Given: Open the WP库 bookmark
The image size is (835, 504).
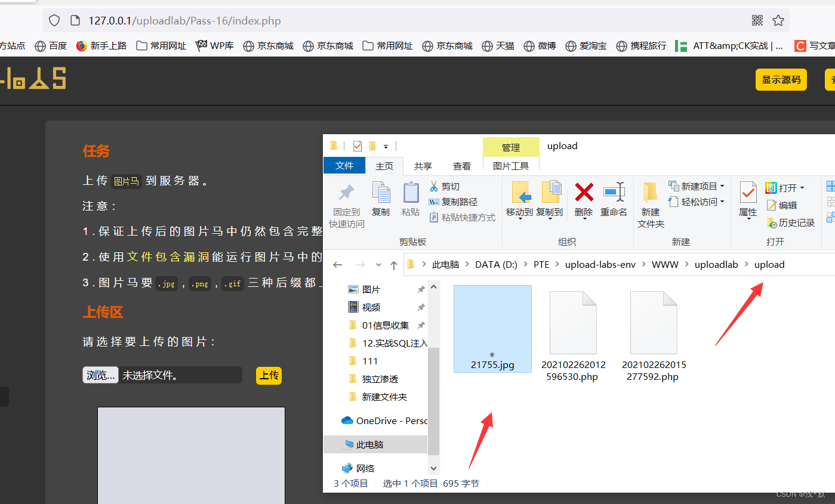Looking at the screenshot, I should point(215,46).
